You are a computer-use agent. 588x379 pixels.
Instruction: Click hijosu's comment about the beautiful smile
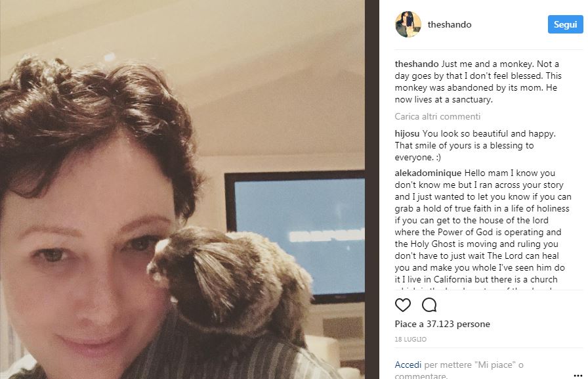[x=475, y=146]
